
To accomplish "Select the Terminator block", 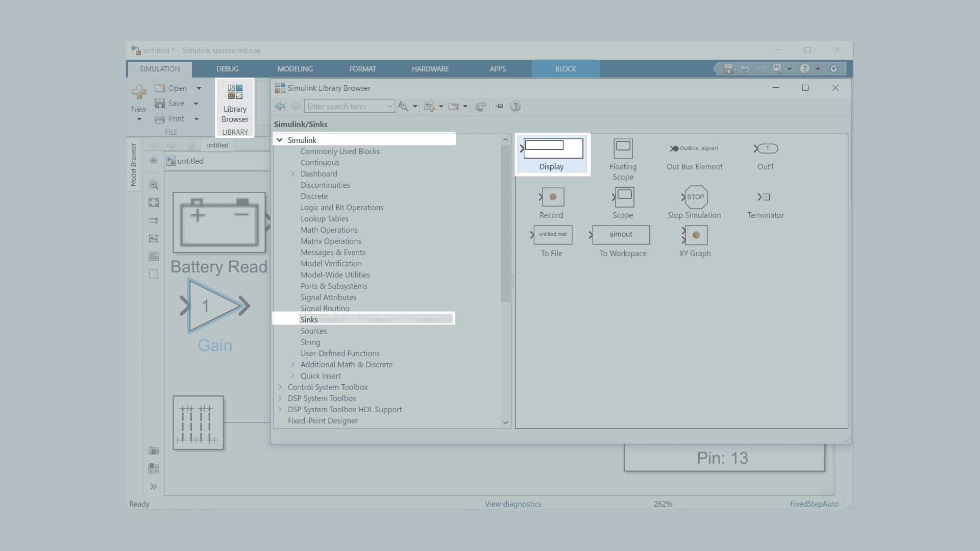I will pos(765,197).
